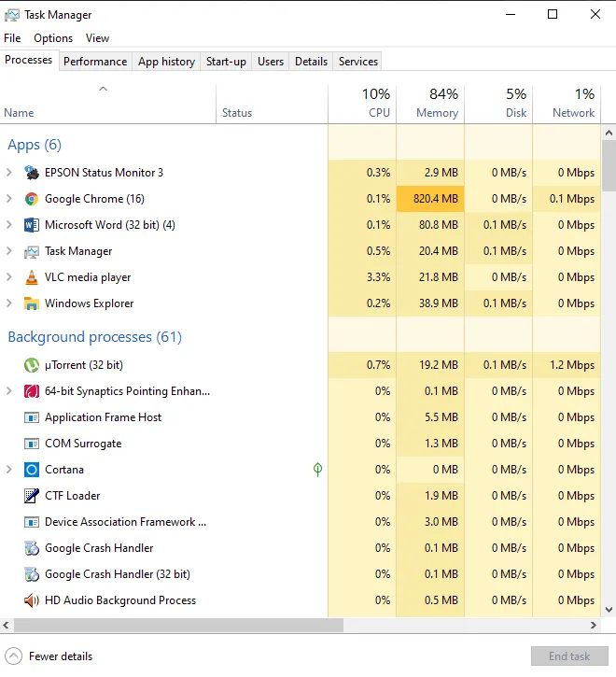Viewport: 616px width, 677px height.
Task: Expand the Microsoft Word process group
Action: [9, 225]
